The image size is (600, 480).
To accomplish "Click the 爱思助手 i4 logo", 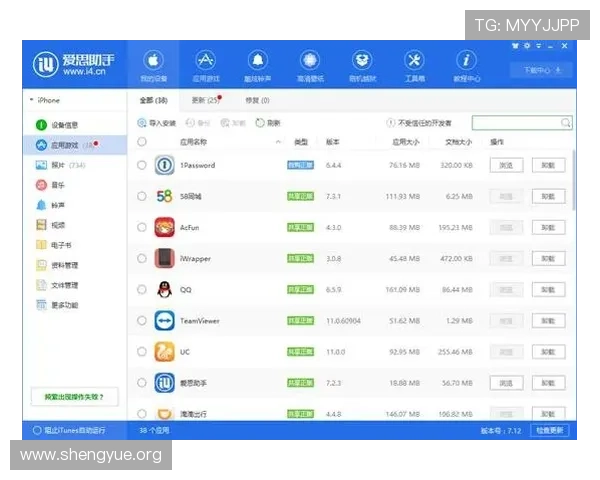I will [73, 64].
